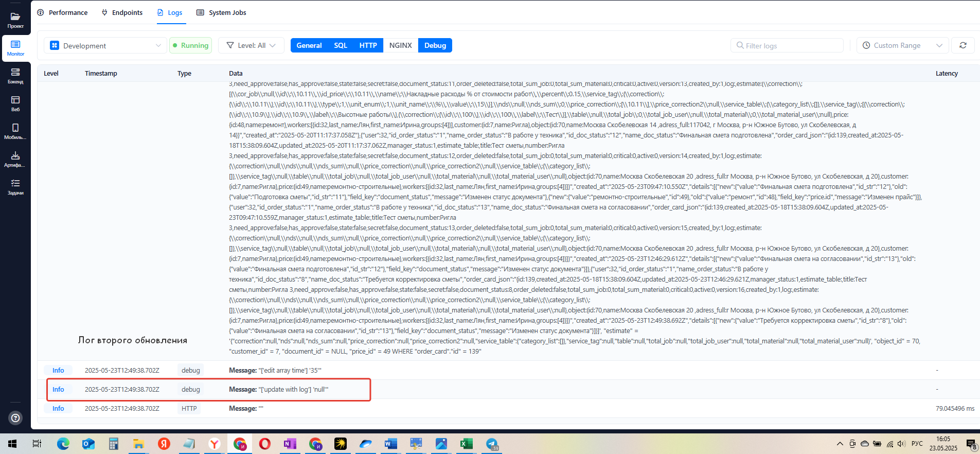Click the Development environment grid icon
Image resolution: width=980 pixels, height=454 pixels.
55,45
